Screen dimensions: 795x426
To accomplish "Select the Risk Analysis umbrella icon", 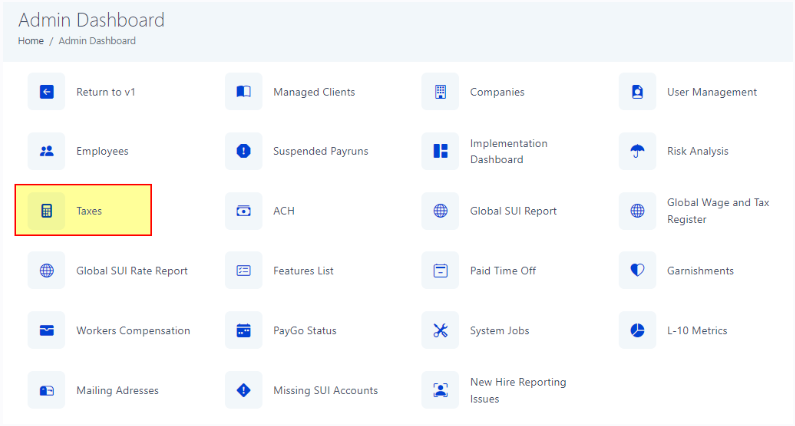I will click(x=637, y=151).
